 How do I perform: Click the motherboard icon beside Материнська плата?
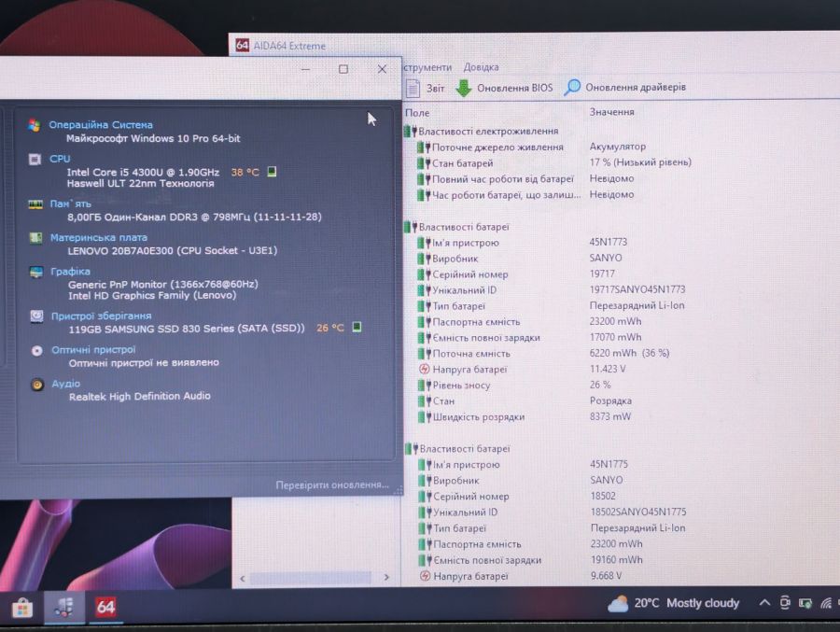[x=35, y=237]
